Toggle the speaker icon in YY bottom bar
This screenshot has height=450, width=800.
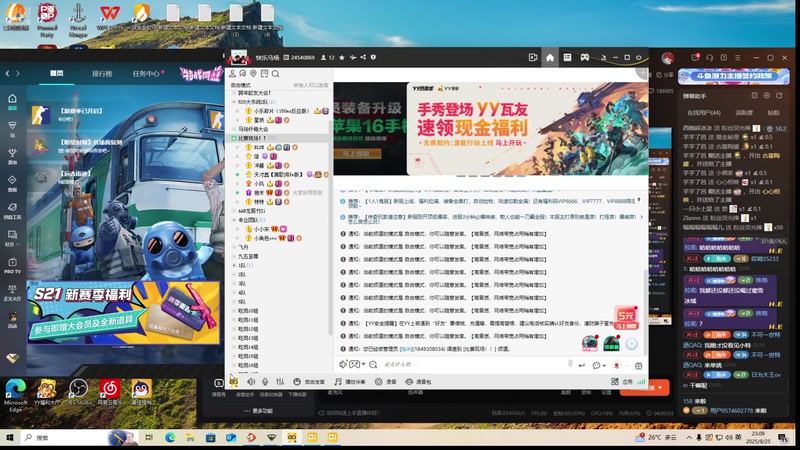251,382
